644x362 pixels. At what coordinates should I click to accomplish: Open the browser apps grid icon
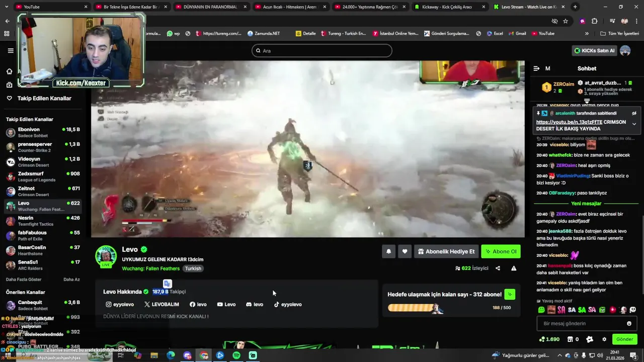(x=7, y=34)
